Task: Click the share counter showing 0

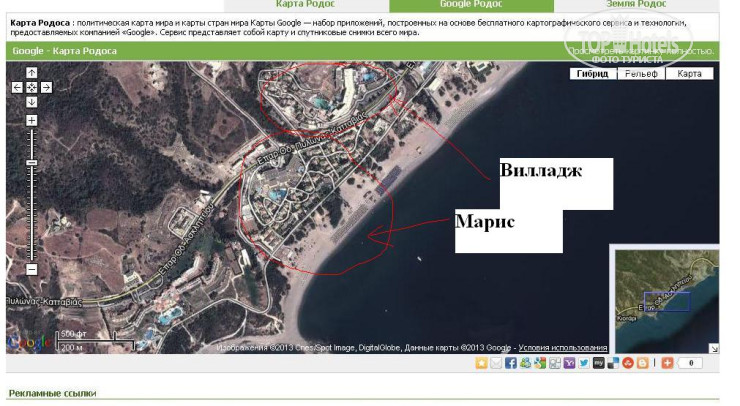Action: pyautogui.click(x=690, y=363)
